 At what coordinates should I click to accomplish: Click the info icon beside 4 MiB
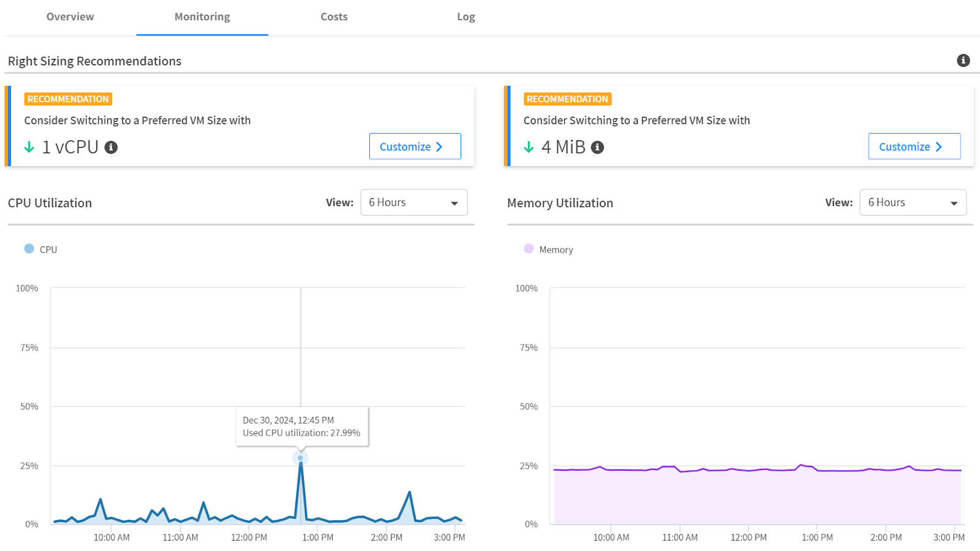597,147
